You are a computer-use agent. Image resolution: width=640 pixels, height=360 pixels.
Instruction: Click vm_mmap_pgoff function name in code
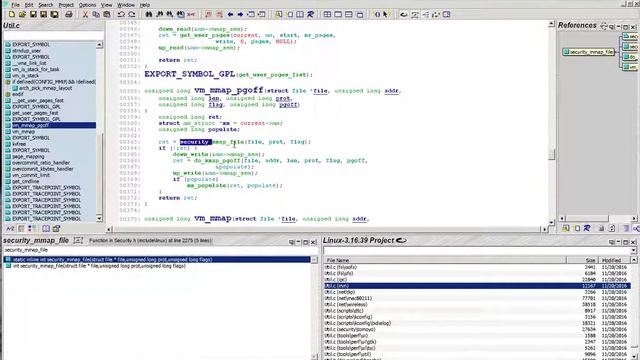[229, 90]
